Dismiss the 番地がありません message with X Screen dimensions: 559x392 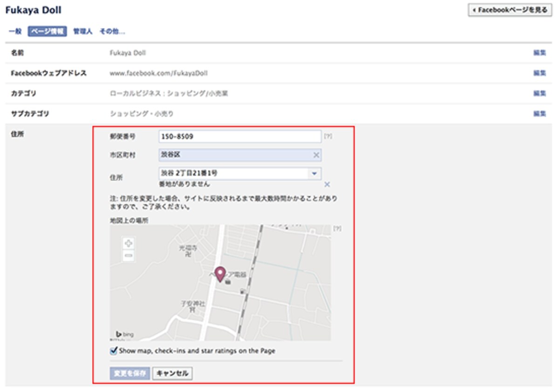click(x=327, y=184)
